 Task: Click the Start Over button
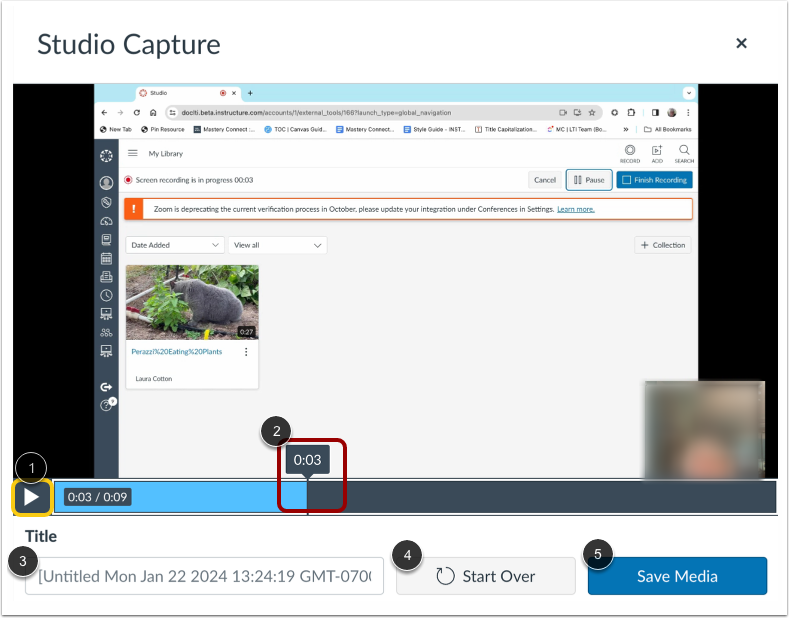pyautogui.click(x=486, y=576)
